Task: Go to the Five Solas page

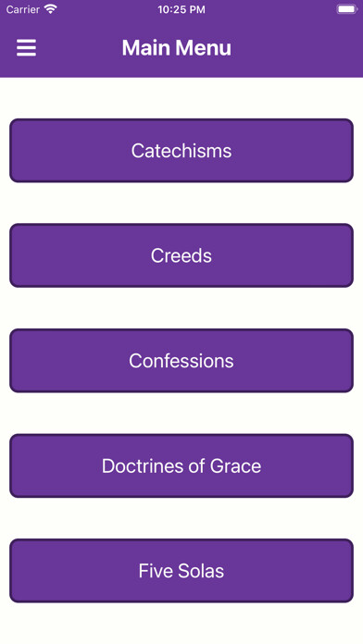Action: tap(181, 571)
